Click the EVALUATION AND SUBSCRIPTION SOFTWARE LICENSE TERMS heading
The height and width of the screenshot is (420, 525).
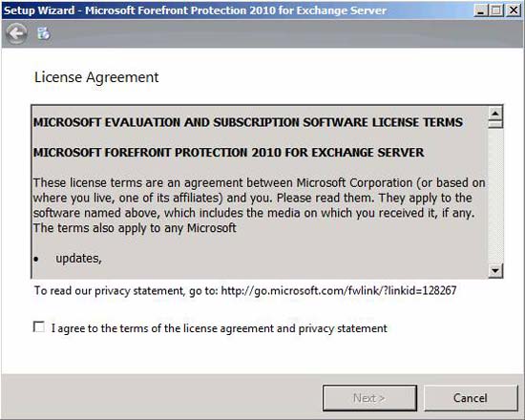click(x=248, y=122)
